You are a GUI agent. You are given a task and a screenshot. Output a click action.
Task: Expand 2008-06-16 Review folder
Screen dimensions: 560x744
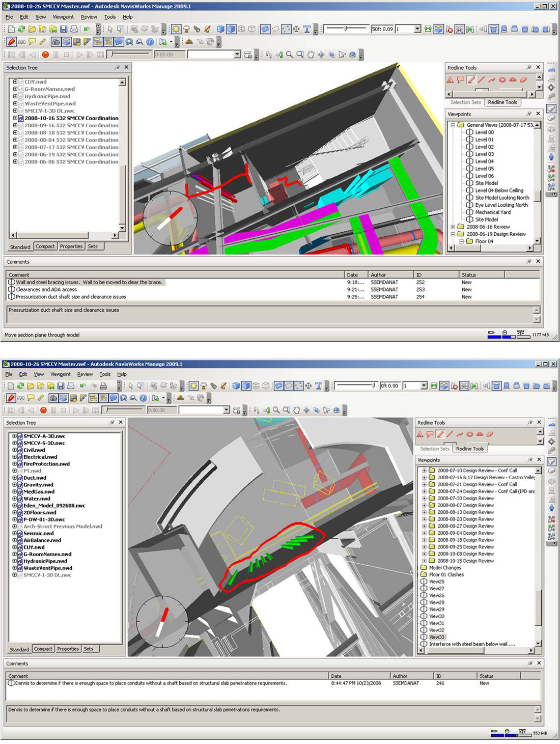(453, 227)
